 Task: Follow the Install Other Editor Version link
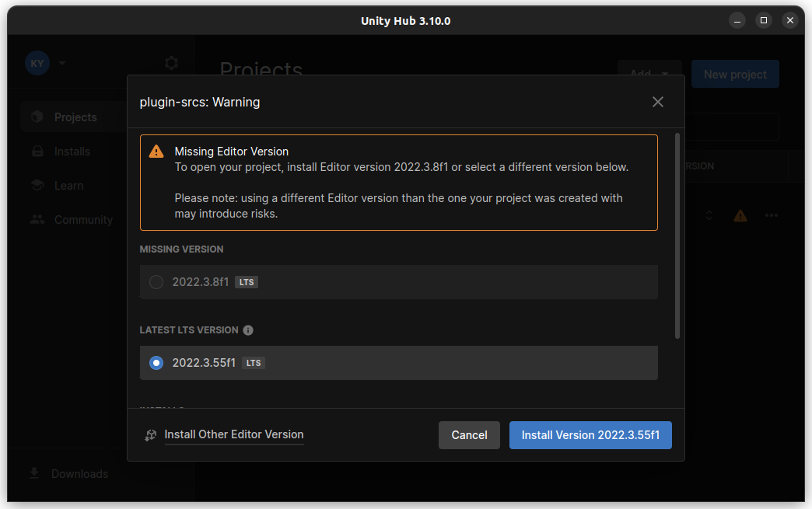[234, 434]
